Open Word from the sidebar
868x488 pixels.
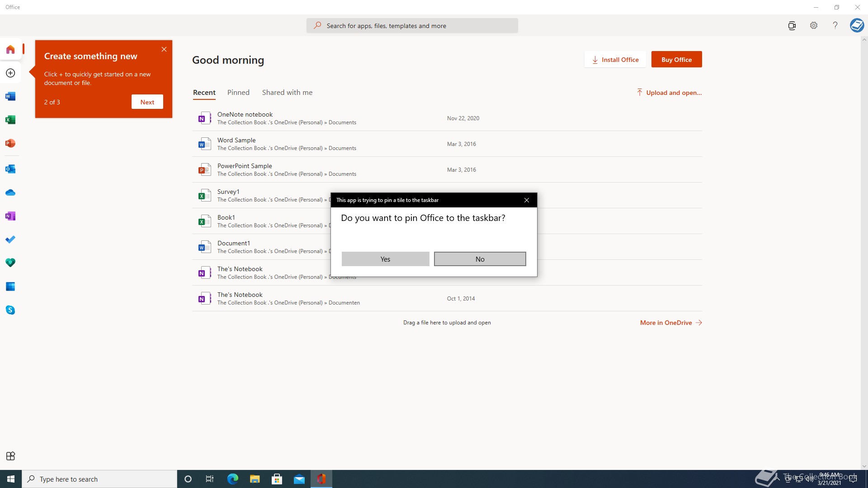click(10, 96)
